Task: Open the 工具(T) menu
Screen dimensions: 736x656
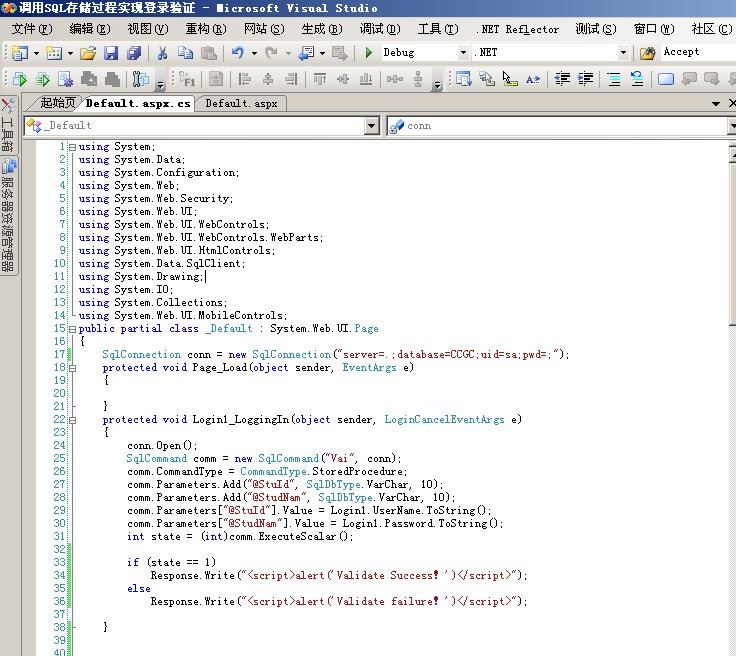Action: tap(438, 29)
